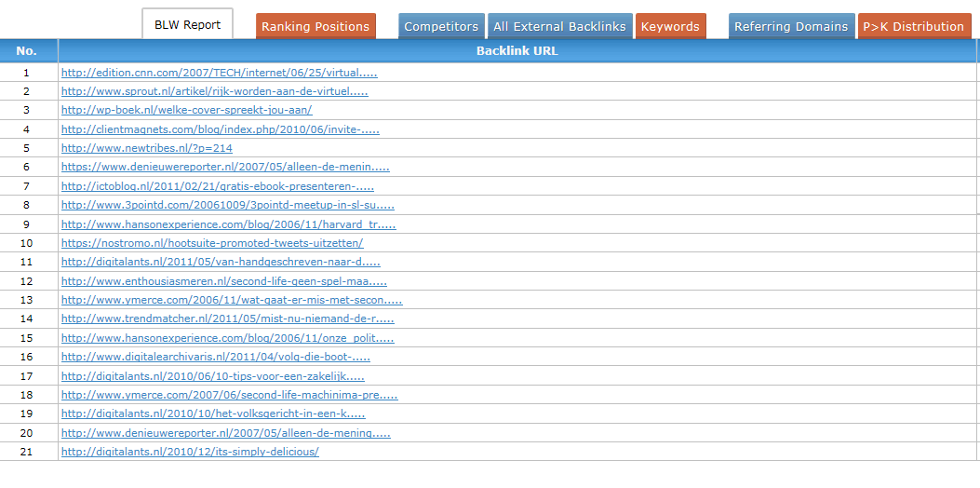This screenshot has width=980, height=488.
Task: Open digitalants.nl het-volksgericht link
Action: (x=213, y=413)
